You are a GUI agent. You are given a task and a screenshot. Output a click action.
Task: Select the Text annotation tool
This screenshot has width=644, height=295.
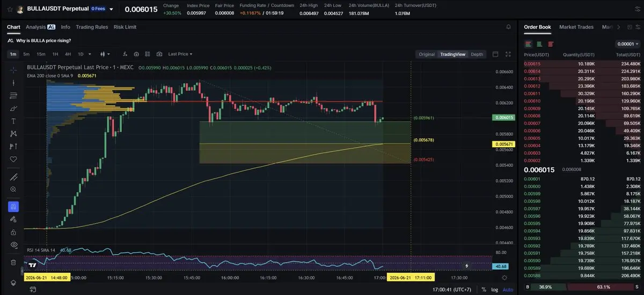tap(13, 121)
